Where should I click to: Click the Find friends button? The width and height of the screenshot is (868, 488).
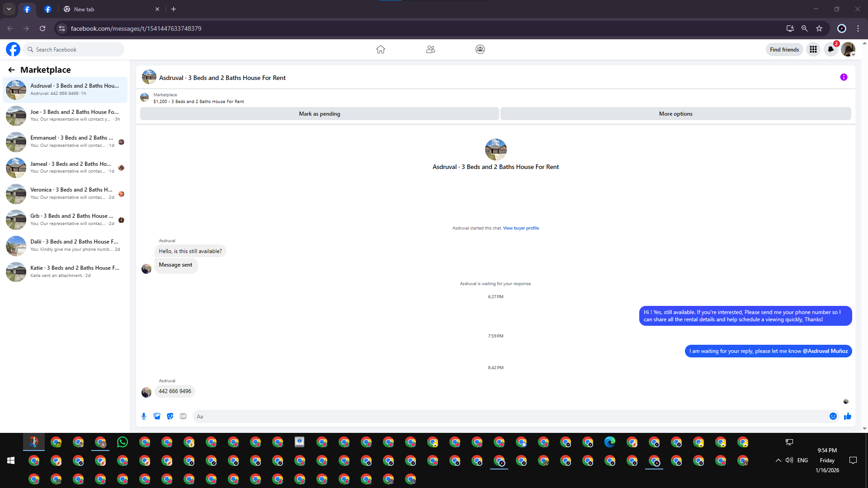tap(784, 49)
